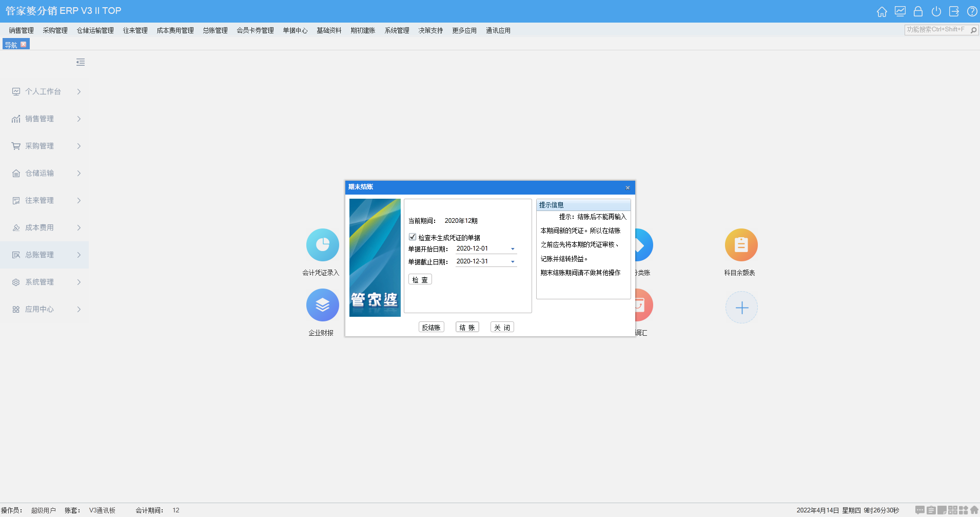
Task: Open the 单据中心 menu
Action: (x=296, y=30)
